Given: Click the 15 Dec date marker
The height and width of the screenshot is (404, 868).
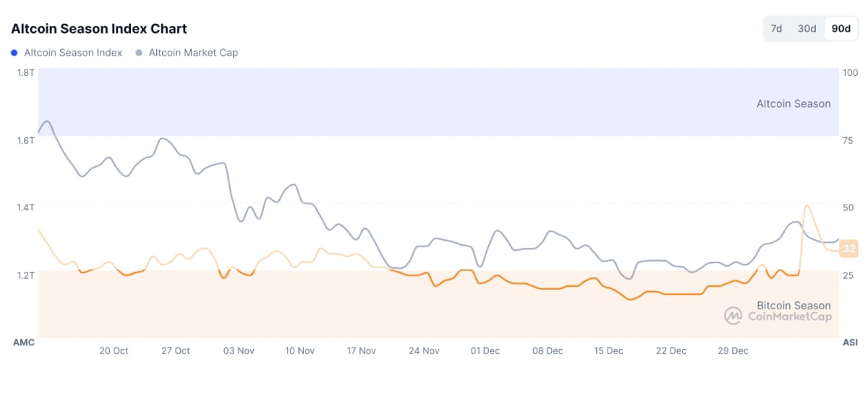Looking at the screenshot, I should pos(608,351).
